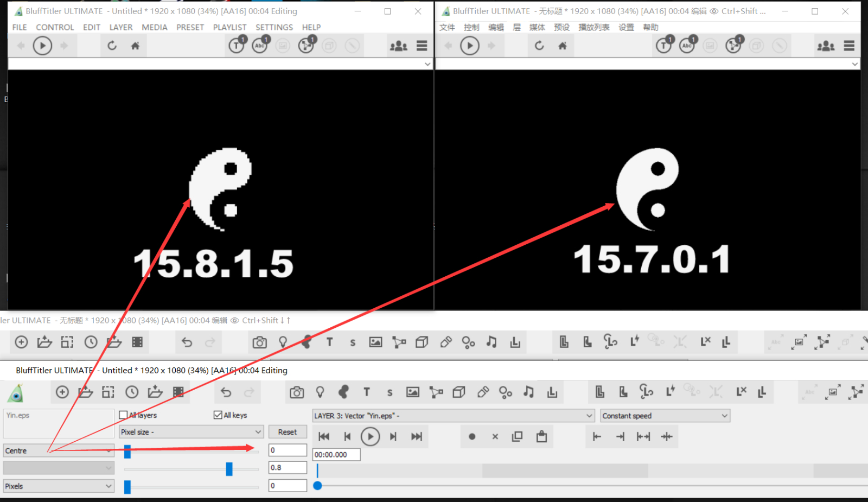Add light bulb layer in bottom tool window
The width and height of the screenshot is (868, 502).
[320, 392]
